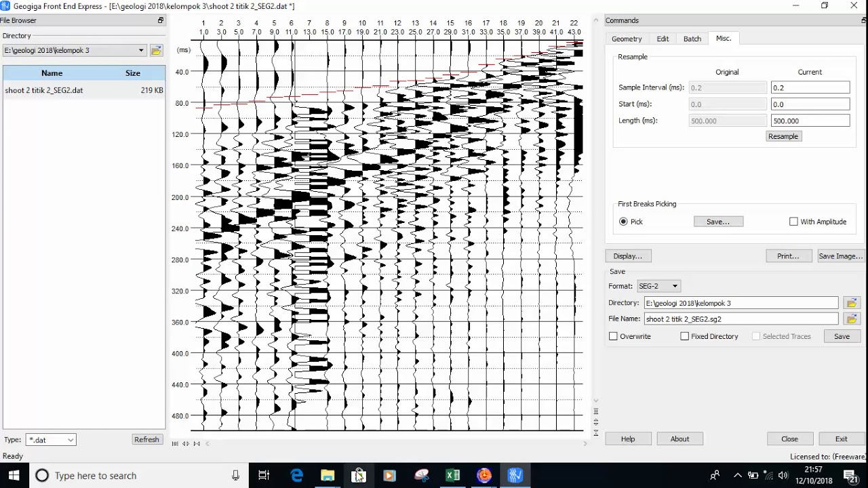Switch to the Edit tab
The width and height of the screenshot is (868, 488).
coord(663,39)
